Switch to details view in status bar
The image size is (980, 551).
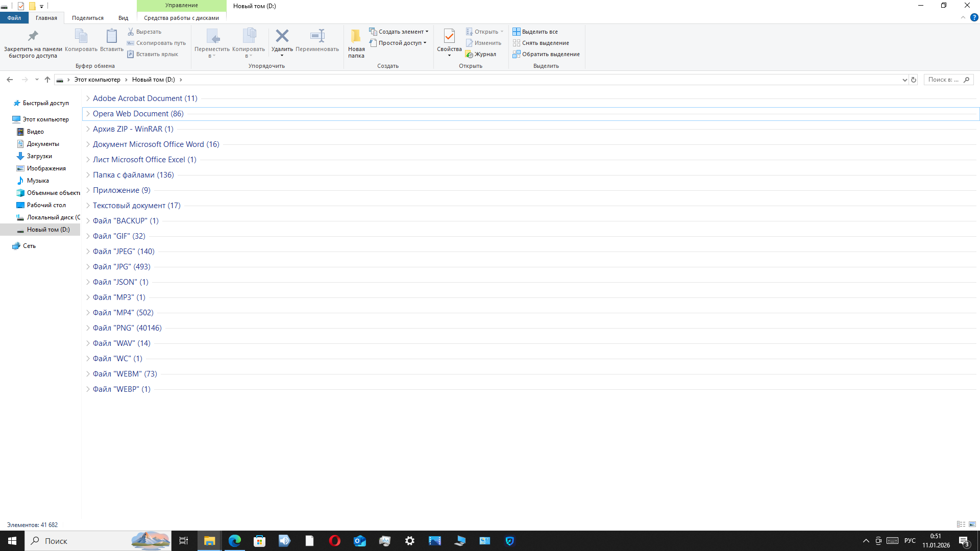pyautogui.click(x=961, y=524)
